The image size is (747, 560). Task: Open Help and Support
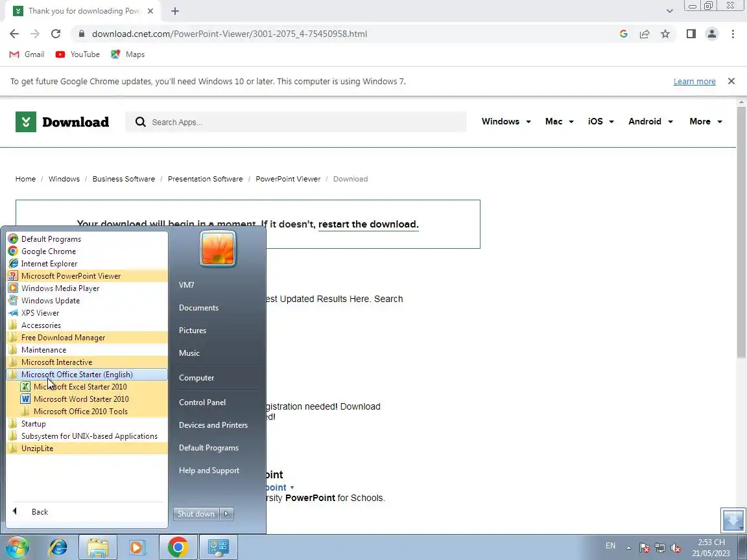209,471
